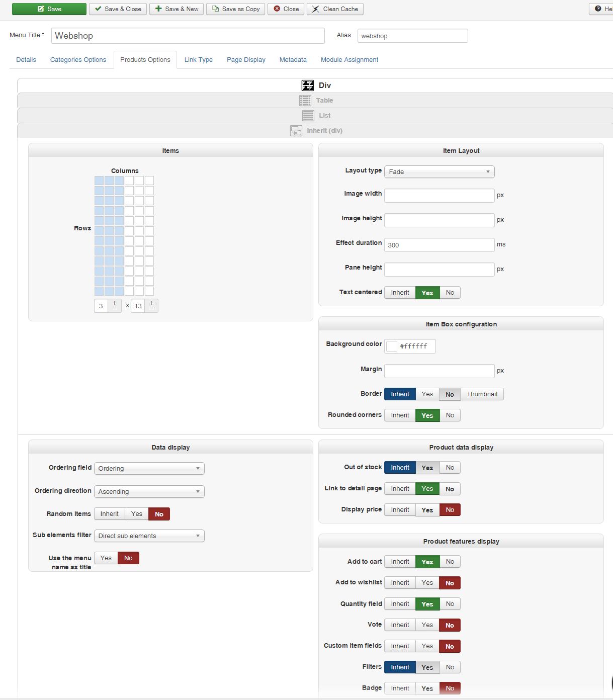This screenshot has width=613, height=700.
Task: Focus the Menu Title field
Action: (188, 36)
